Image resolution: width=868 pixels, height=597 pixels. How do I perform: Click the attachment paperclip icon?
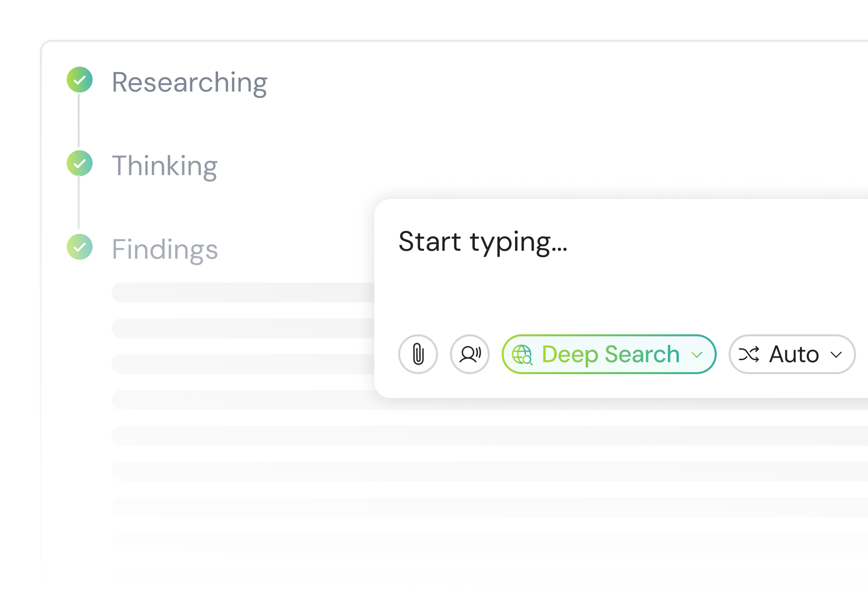click(x=418, y=354)
